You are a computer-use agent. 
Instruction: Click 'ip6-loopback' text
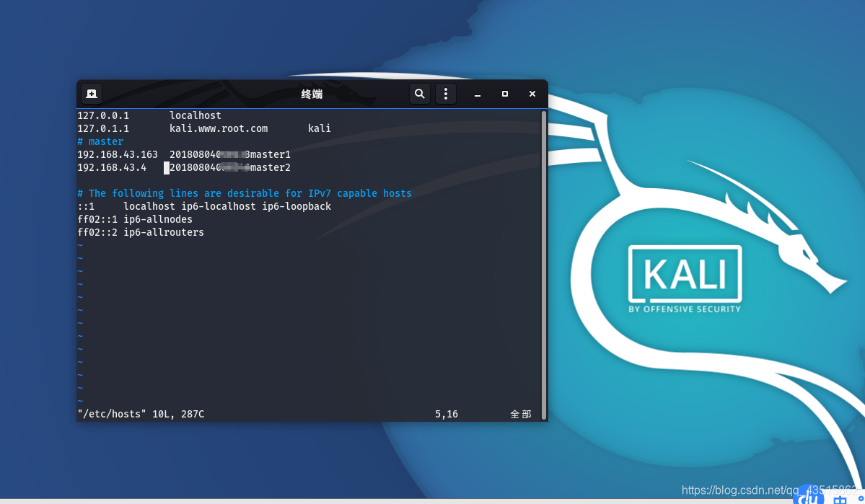(x=297, y=206)
